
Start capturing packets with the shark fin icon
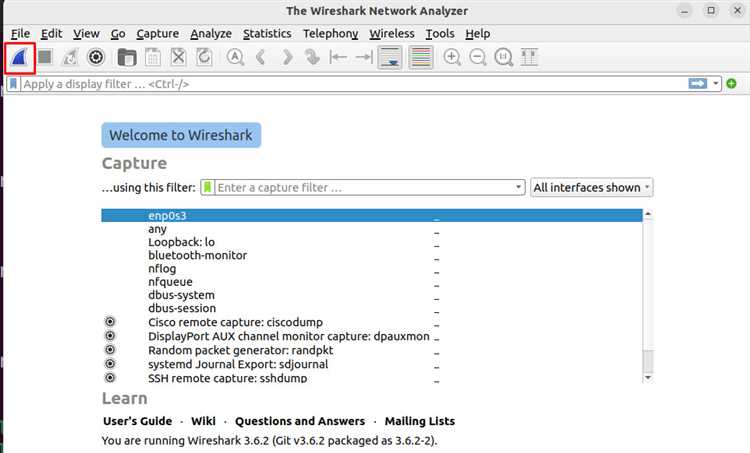pos(20,58)
